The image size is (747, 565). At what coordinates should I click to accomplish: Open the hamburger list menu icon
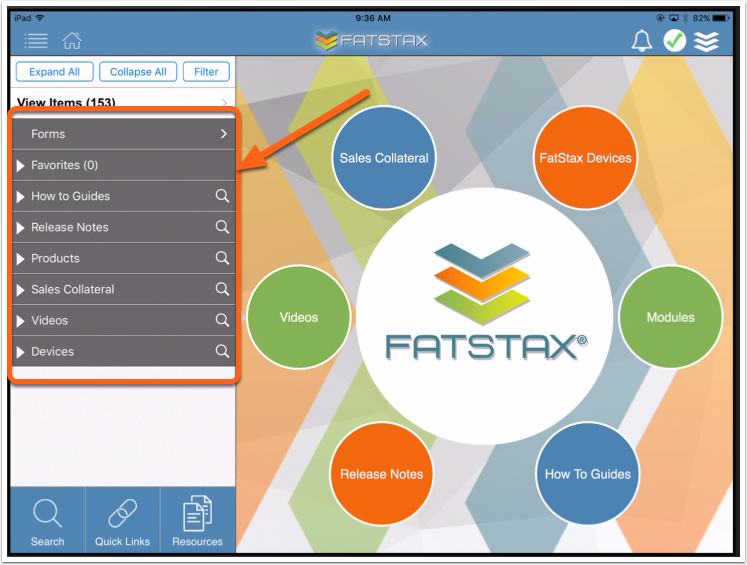tap(36, 41)
